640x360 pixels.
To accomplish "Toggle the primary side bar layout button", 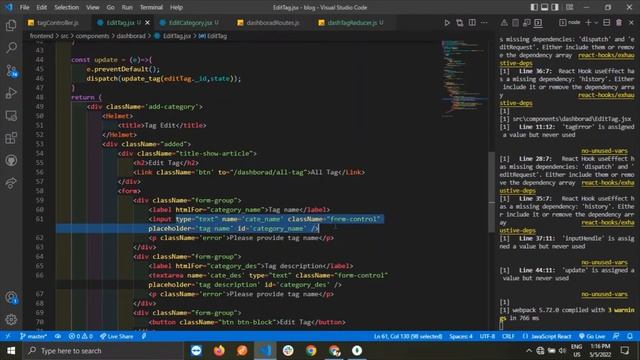I will (534, 7).
